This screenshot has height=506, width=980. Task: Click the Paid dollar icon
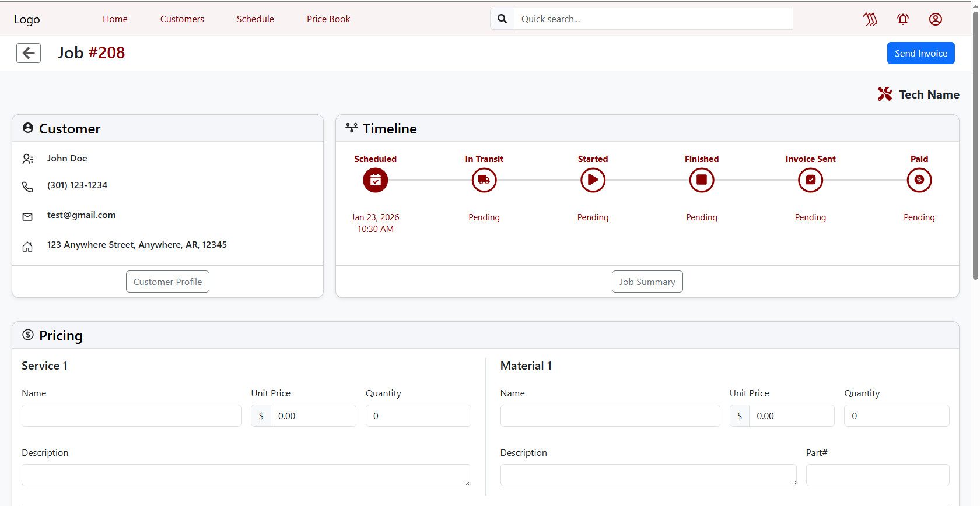pos(919,180)
